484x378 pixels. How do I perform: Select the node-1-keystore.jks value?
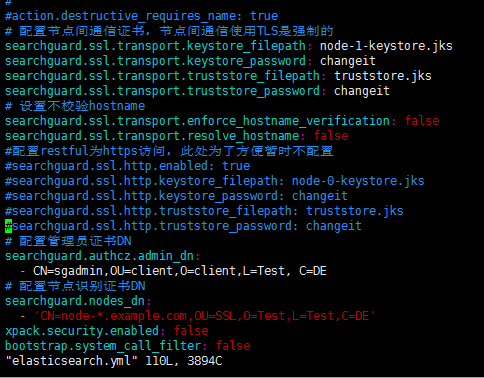click(386, 46)
